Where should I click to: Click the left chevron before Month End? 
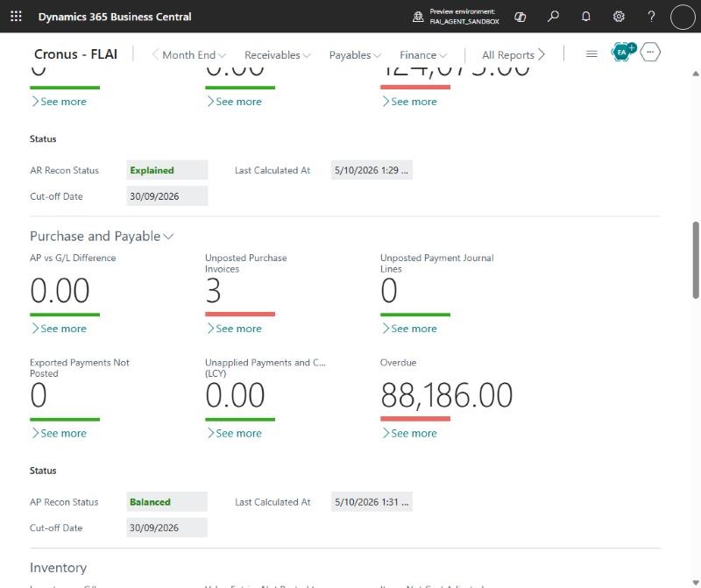pyautogui.click(x=155, y=54)
